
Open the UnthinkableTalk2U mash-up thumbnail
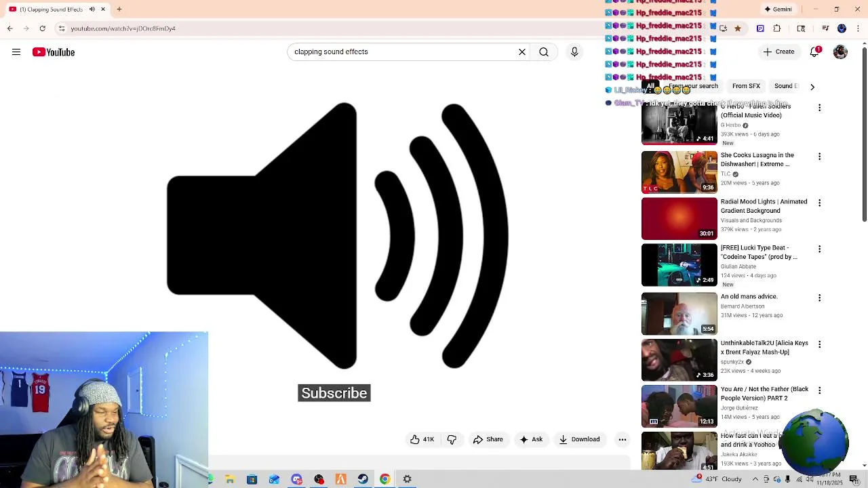point(679,360)
